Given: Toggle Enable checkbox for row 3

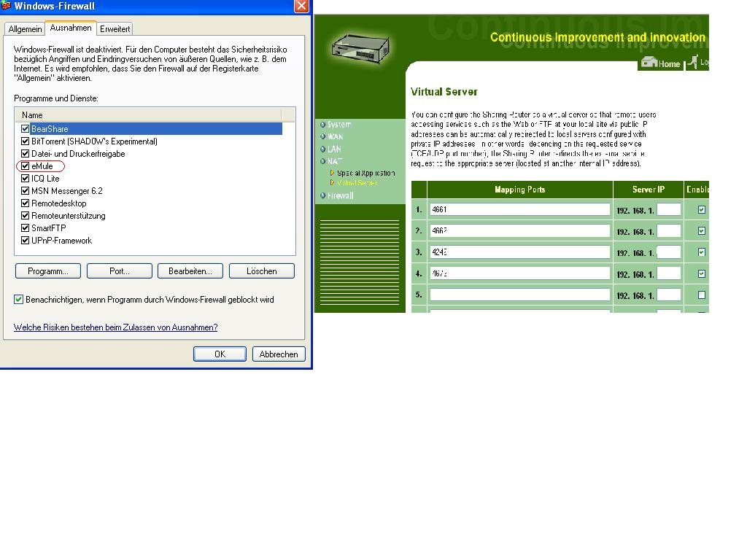Looking at the screenshot, I should click(701, 252).
